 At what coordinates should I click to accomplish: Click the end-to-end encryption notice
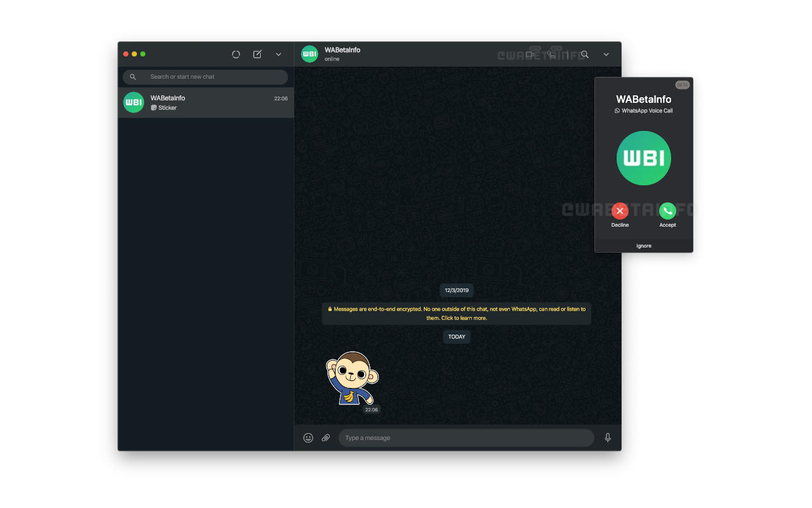[x=457, y=314]
